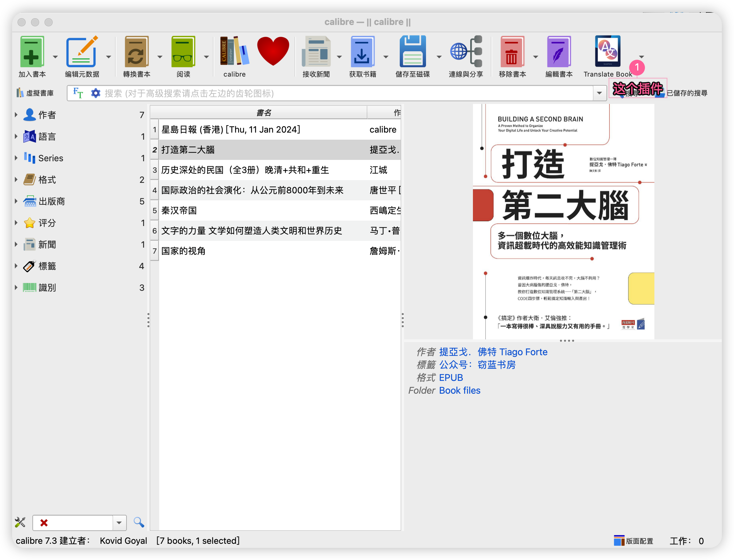Click Jobs (工作: 0) indicator
Image resolution: width=734 pixels, height=560 pixels.
686,541
